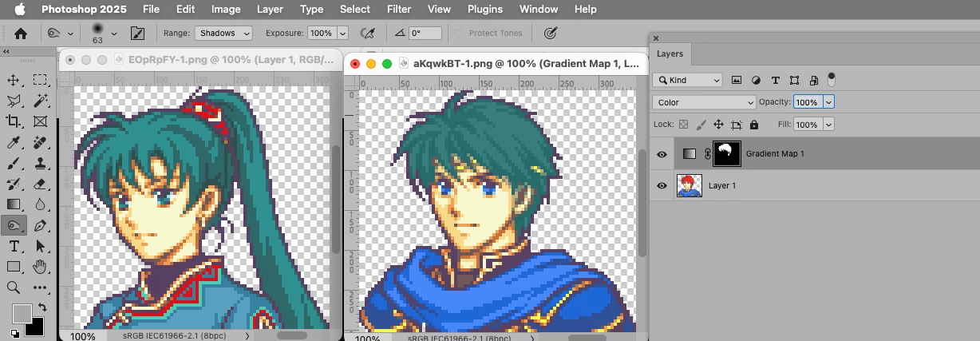Screen dimensions: 980x341
Task: Select the Eyedropper tool
Action: click(14, 142)
